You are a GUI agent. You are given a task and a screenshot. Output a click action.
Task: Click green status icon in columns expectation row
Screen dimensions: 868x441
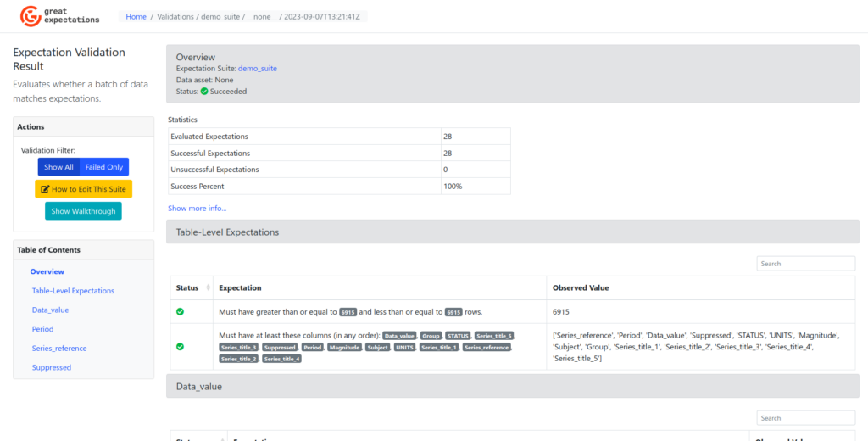[x=180, y=347]
